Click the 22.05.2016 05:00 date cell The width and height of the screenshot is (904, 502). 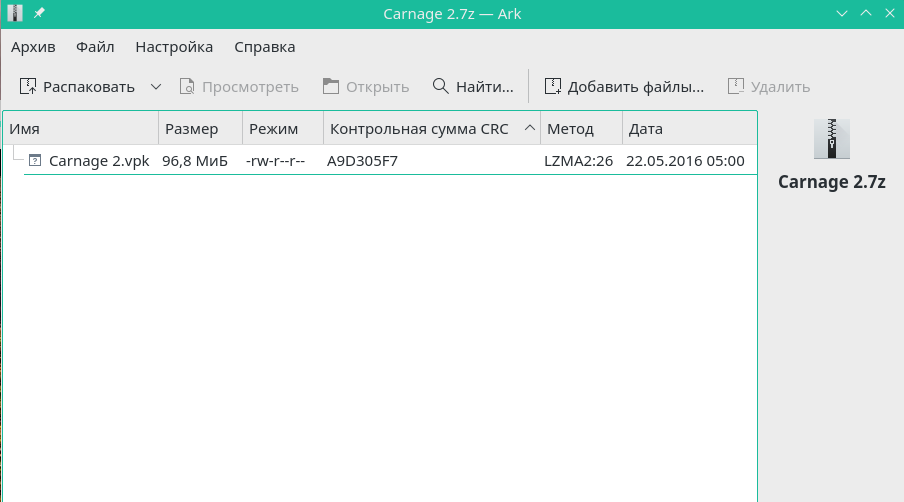(685, 161)
